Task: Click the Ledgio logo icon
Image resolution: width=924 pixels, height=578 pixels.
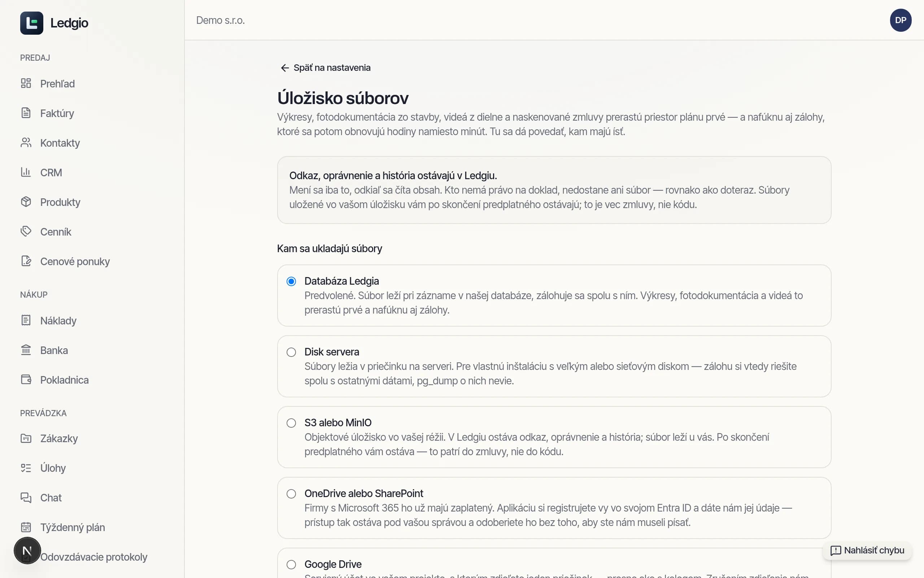Action: pyautogui.click(x=32, y=23)
